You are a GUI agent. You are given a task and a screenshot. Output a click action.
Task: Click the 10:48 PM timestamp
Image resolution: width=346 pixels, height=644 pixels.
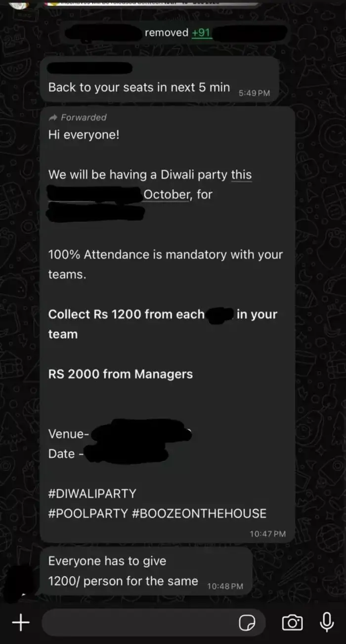point(225,586)
